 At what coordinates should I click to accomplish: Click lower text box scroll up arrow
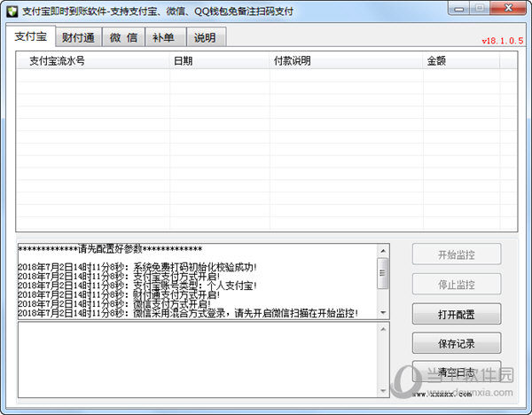pos(383,330)
